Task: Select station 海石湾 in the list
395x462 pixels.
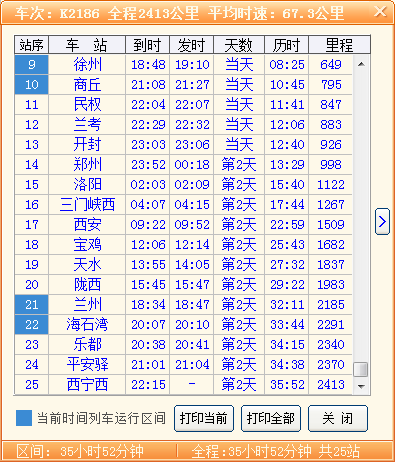Action: 87,325
